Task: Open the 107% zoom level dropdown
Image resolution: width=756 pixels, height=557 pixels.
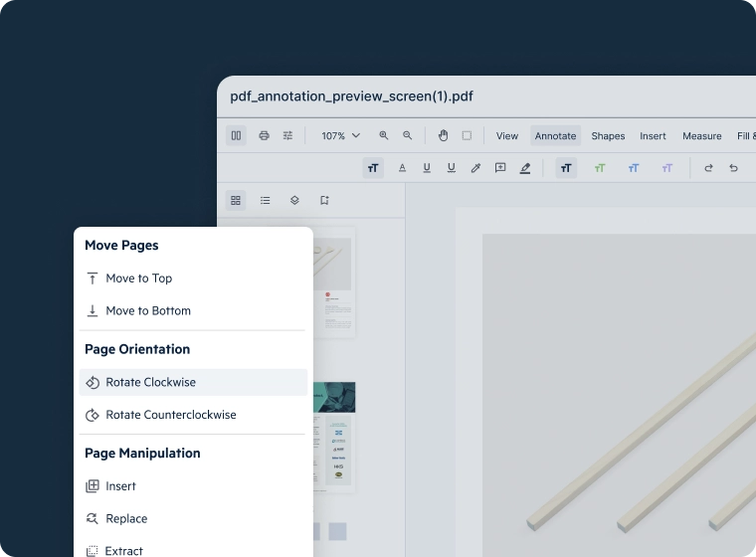Action: click(340, 135)
